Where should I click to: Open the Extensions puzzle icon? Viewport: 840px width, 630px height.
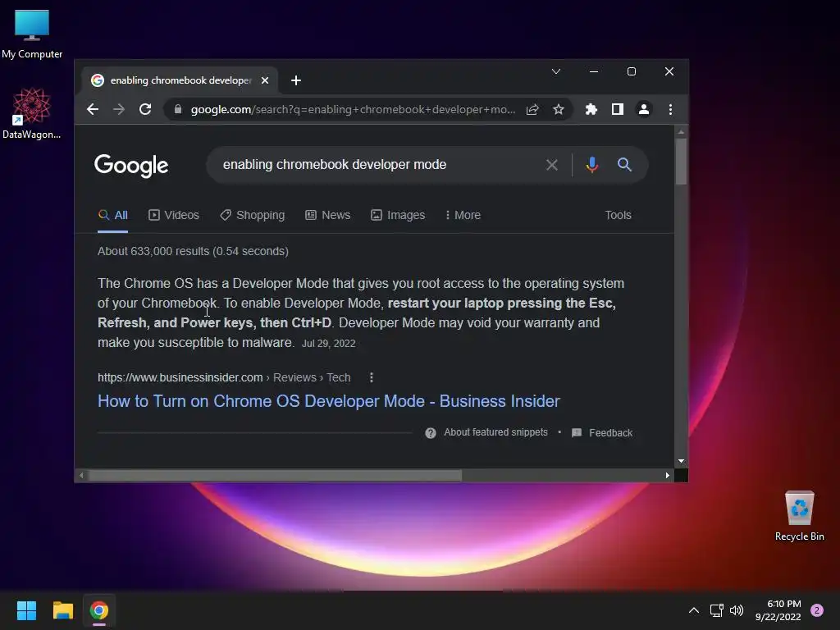591,109
